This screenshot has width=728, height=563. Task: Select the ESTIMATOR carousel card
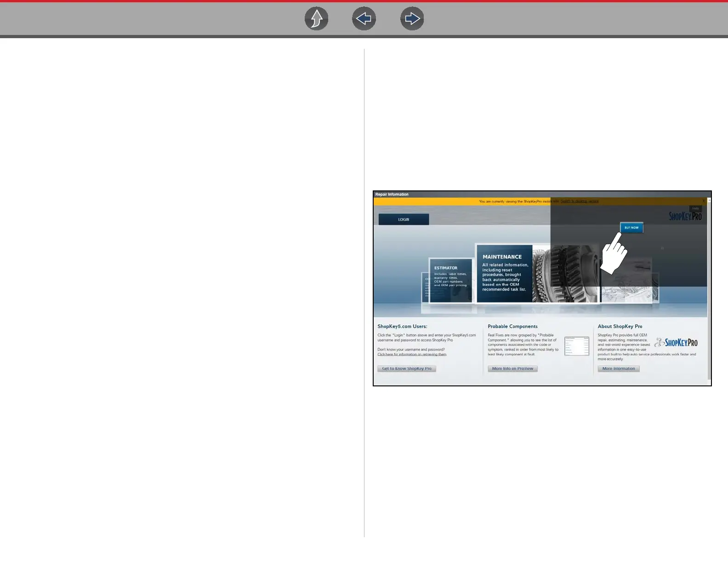coord(450,281)
